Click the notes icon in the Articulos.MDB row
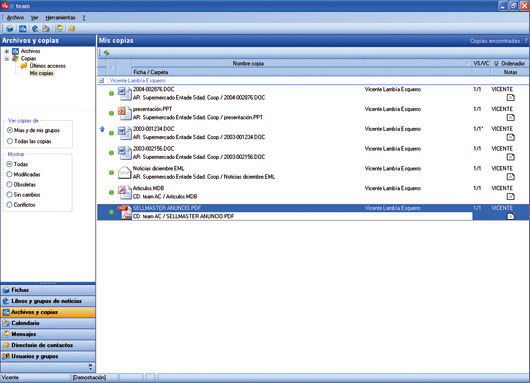Image resolution: width=530 pixels, height=383 pixels. pos(510,197)
